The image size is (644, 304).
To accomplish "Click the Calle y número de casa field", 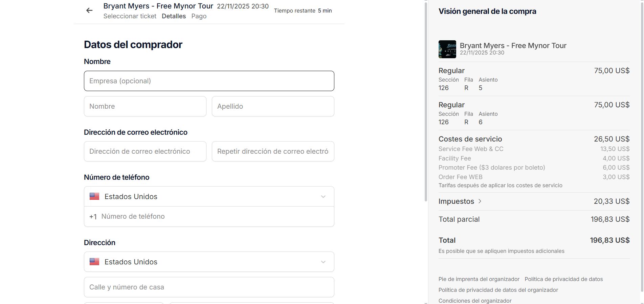I will point(209,287).
